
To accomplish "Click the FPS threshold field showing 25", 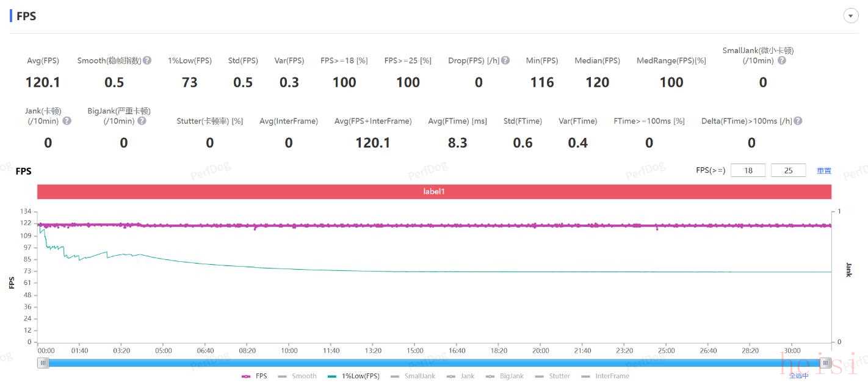I will (x=788, y=170).
